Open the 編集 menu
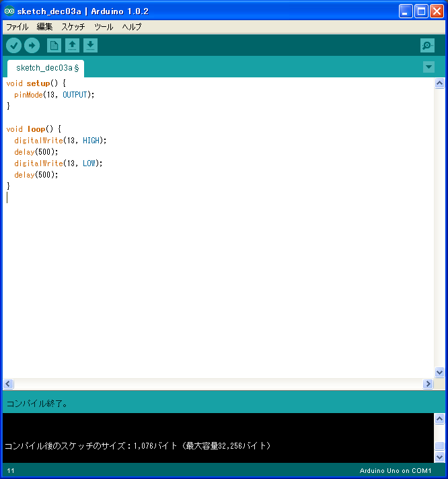 tap(44, 27)
